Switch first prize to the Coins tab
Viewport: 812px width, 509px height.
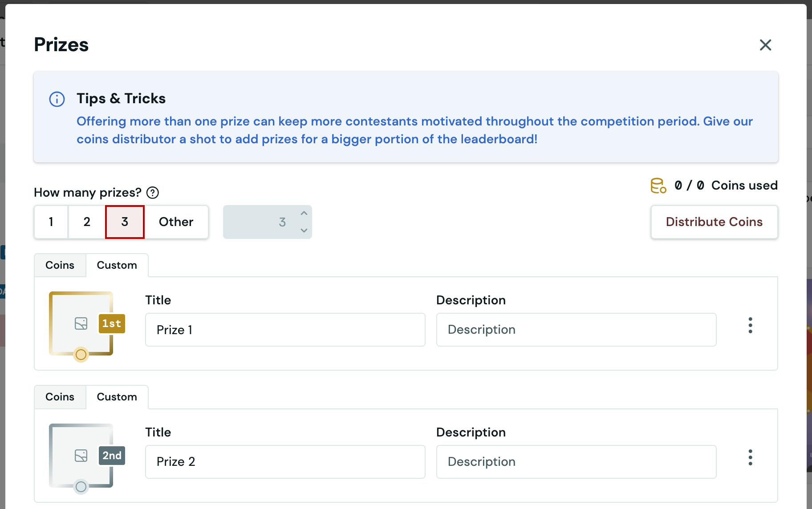pyautogui.click(x=60, y=265)
